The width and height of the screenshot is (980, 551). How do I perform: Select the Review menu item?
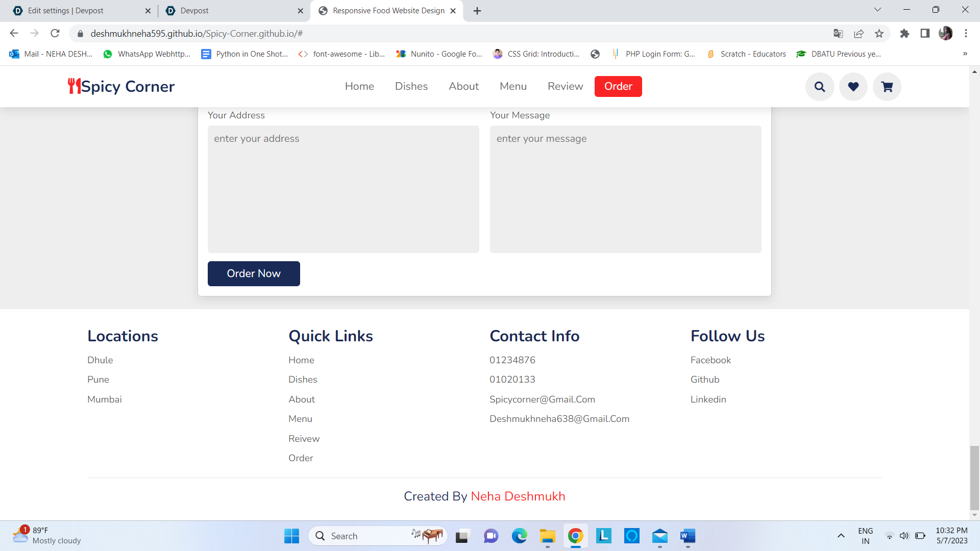click(x=565, y=86)
